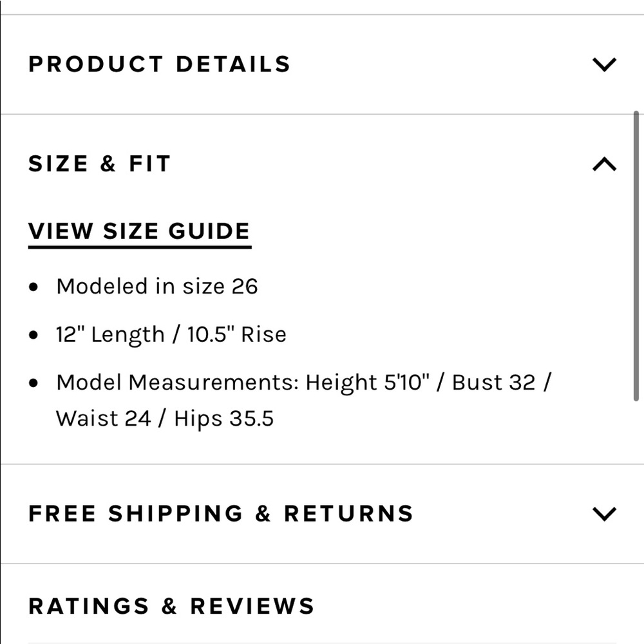
Task: Click the bullet beside Modeled in size
Action: coord(34,287)
